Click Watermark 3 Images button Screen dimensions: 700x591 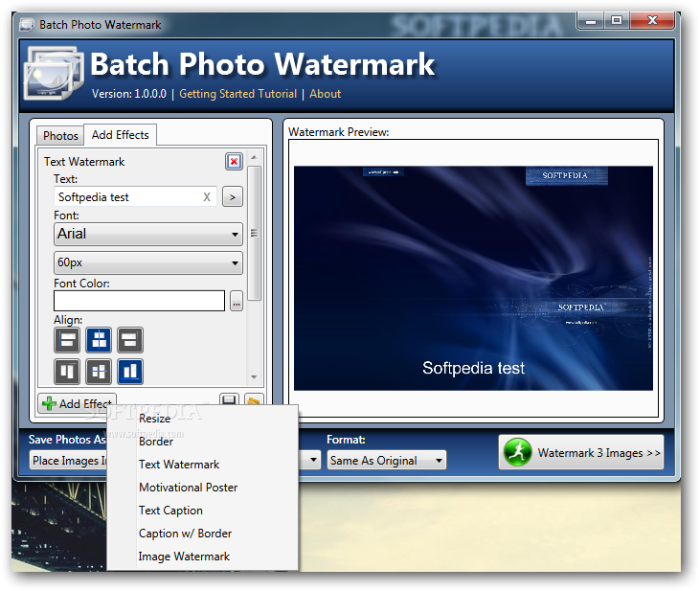point(581,452)
